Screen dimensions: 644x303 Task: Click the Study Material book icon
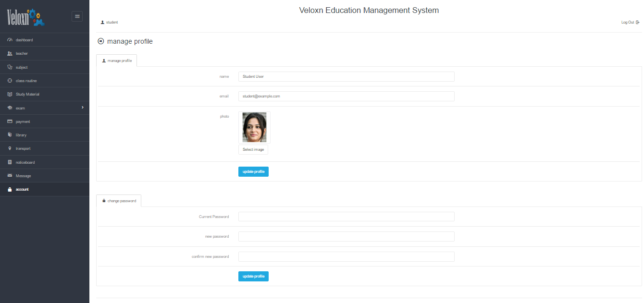click(x=10, y=94)
